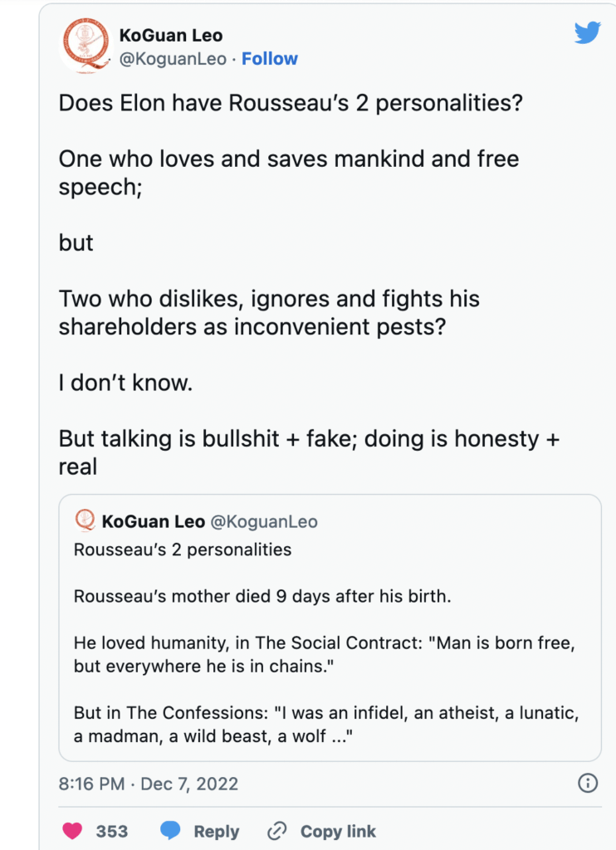Click the Copy link text
616x850 pixels.
[x=338, y=831]
